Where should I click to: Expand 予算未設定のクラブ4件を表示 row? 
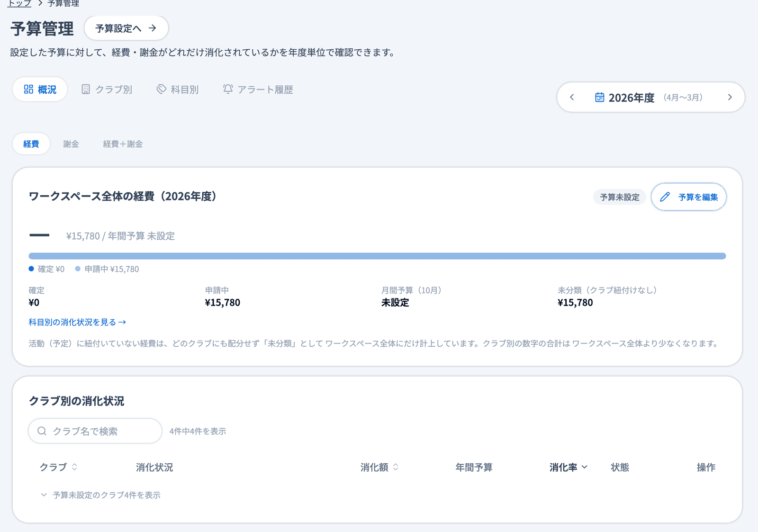[101, 495]
